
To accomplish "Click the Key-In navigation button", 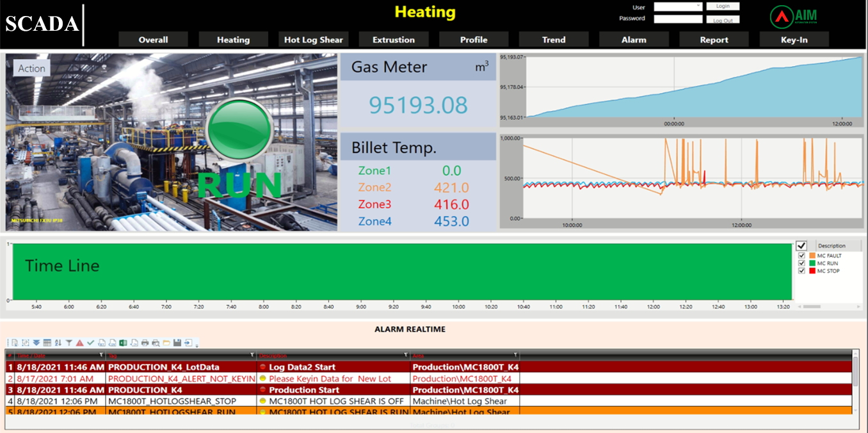I will pos(794,40).
